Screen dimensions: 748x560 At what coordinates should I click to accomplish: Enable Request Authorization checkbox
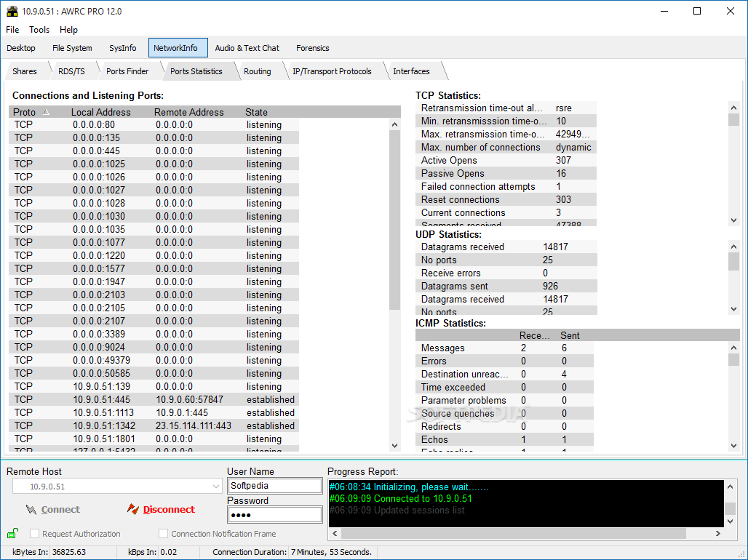coord(34,533)
